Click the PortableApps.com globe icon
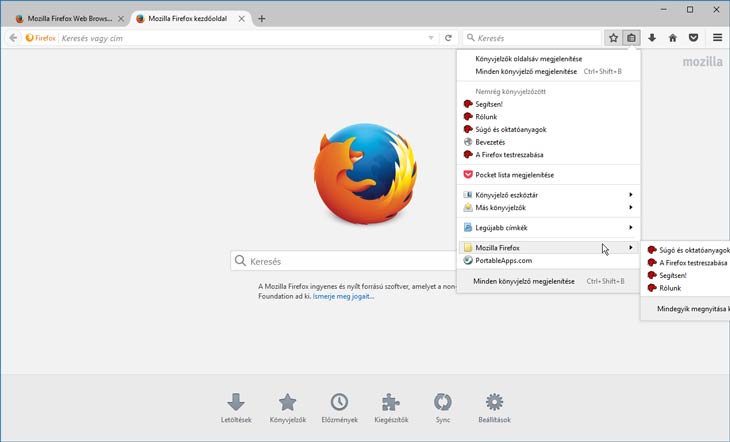Image resolution: width=730 pixels, height=442 pixels. point(468,260)
